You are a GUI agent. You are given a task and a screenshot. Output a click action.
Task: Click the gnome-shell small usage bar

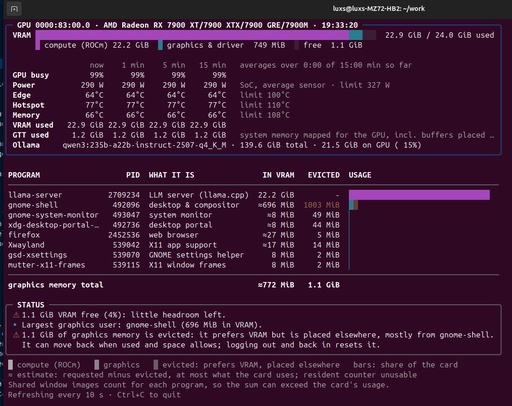tap(354, 205)
